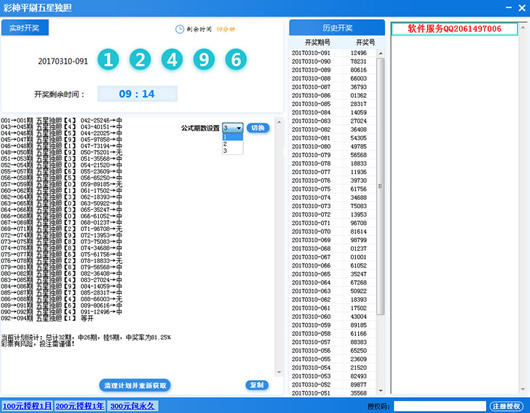The image size is (530, 413).
Task: Click the lottery ball showing number 6
Action: click(x=236, y=59)
